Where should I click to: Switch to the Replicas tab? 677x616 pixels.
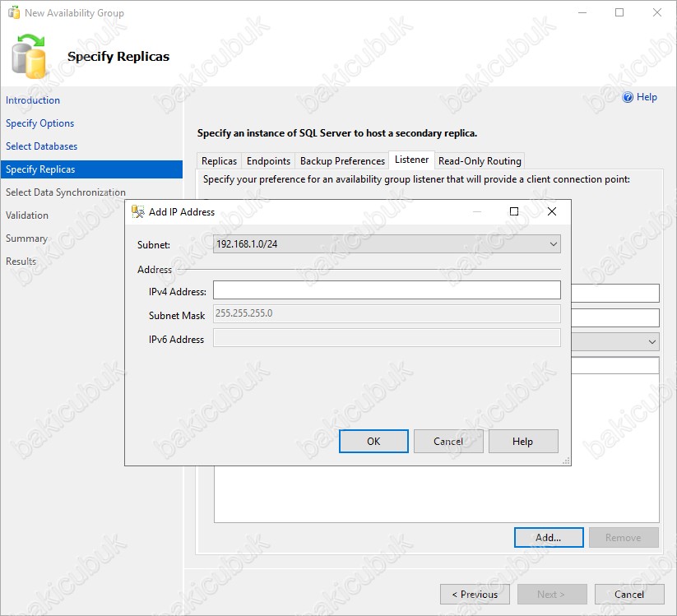click(219, 161)
